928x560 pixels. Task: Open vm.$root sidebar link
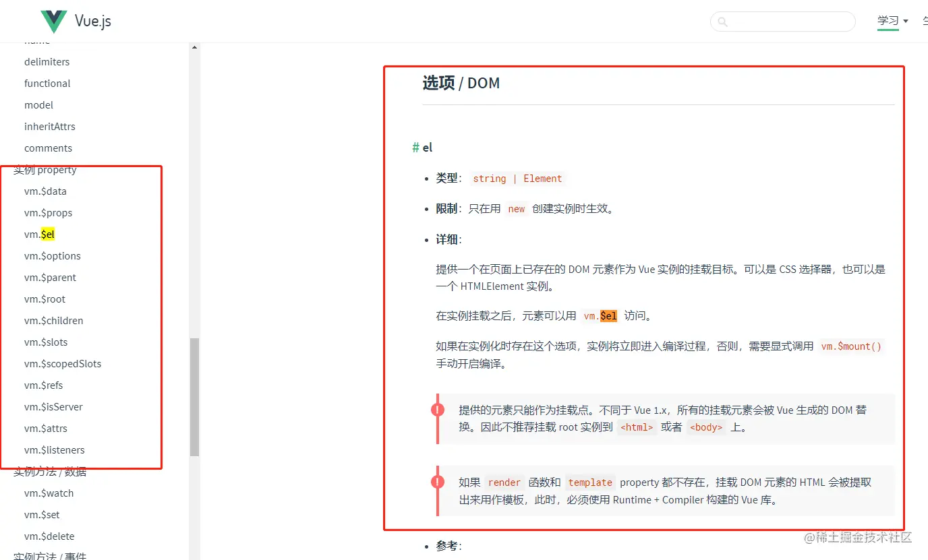coord(45,299)
